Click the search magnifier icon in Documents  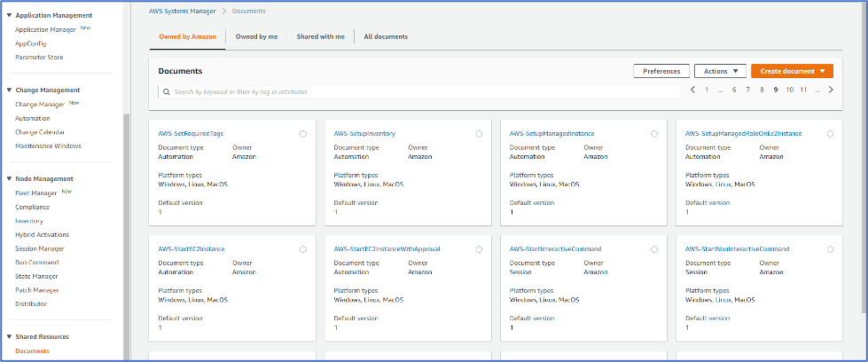click(166, 91)
